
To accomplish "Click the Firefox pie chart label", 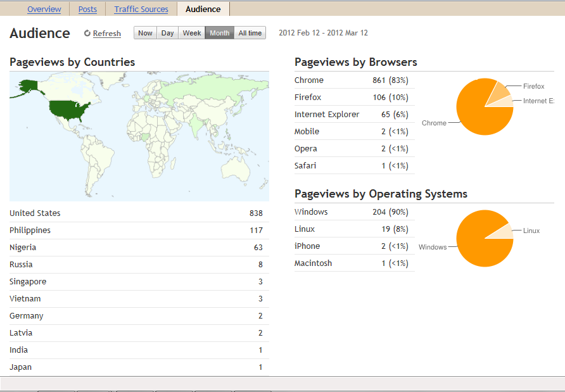I will [534, 87].
